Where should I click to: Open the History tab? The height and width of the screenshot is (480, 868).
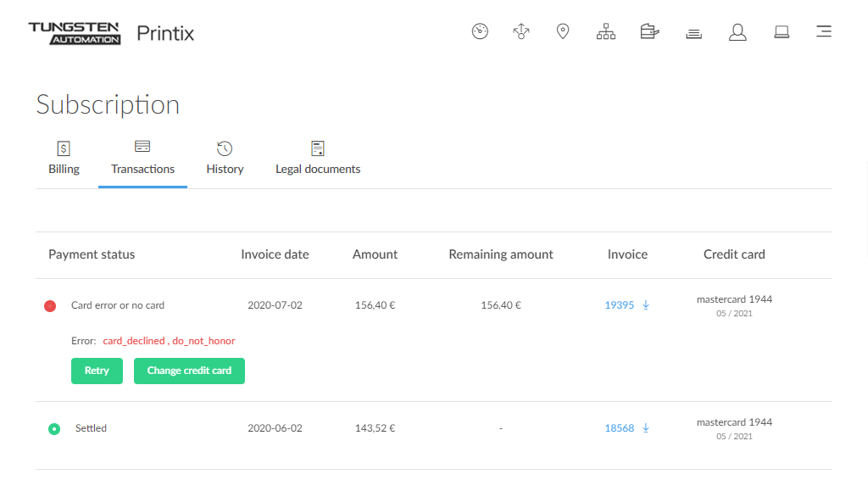(x=225, y=159)
